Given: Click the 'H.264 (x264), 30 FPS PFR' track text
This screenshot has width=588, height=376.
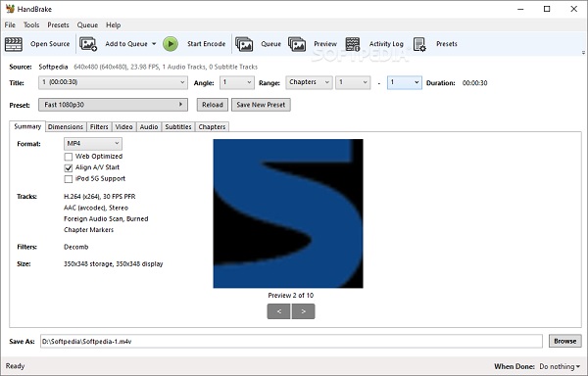Looking at the screenshot, I should click(x=100, y=197).
